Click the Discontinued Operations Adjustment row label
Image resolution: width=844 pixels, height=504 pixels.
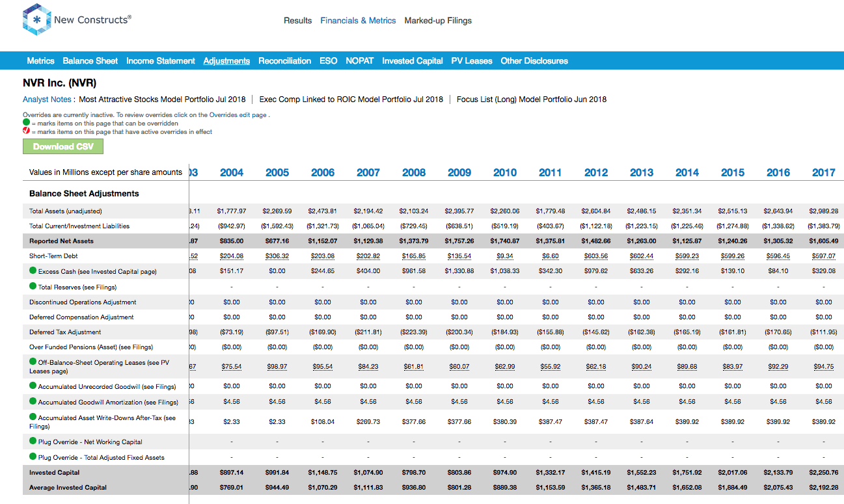point(83,302)
